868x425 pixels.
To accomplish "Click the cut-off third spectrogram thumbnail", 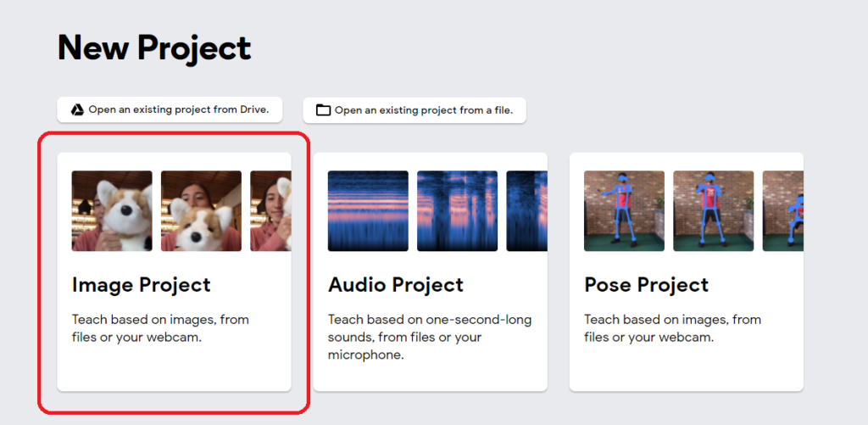I will point(526,211).
